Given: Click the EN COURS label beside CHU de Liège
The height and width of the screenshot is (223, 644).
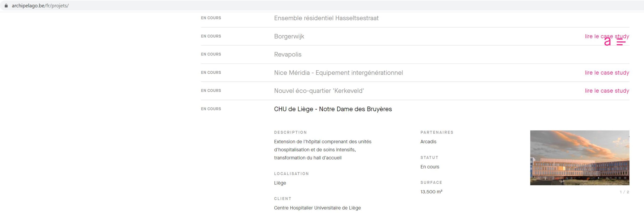Looking at the screenshot, I should (211, 109).
